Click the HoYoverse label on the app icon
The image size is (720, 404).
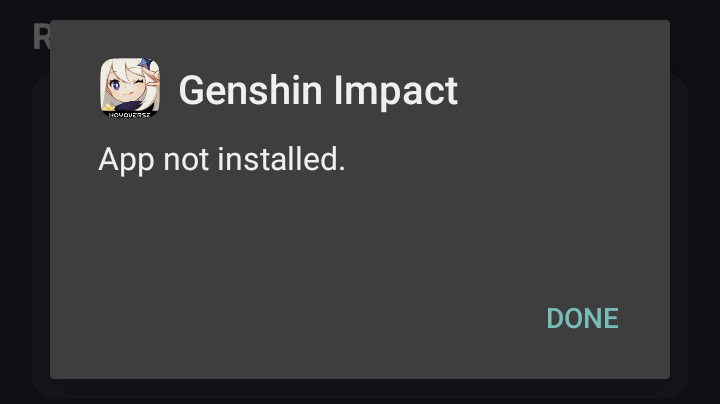coord(130,114)
